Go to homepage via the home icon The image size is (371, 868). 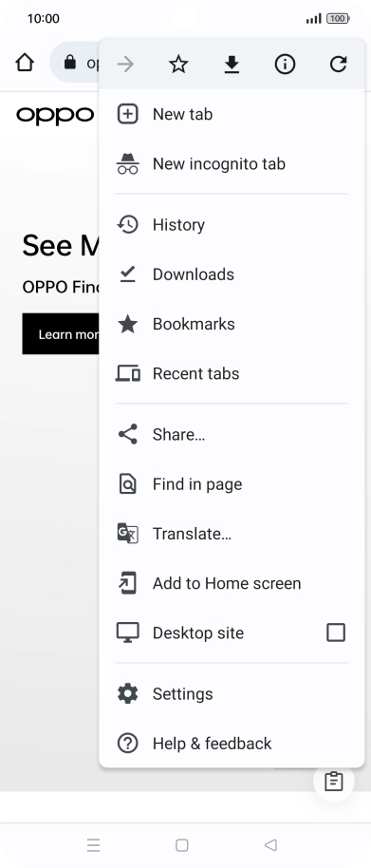[25, 63]
